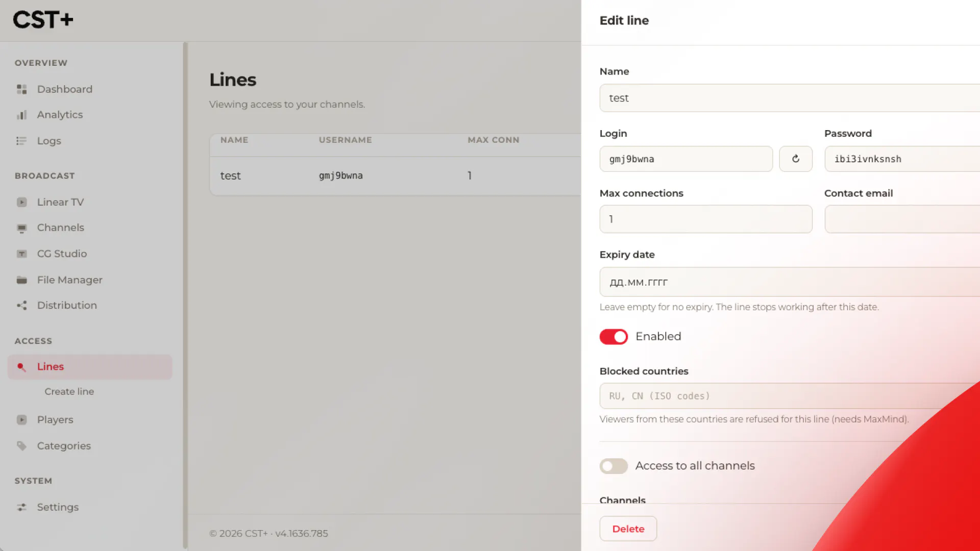
Task: Click the Logs list icon
Action: pos(21,141)
